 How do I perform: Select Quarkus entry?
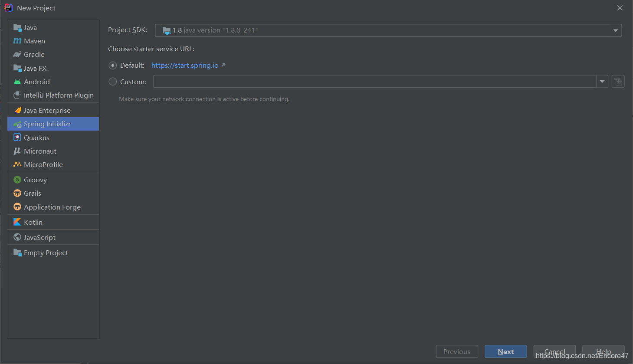[53, 138]
